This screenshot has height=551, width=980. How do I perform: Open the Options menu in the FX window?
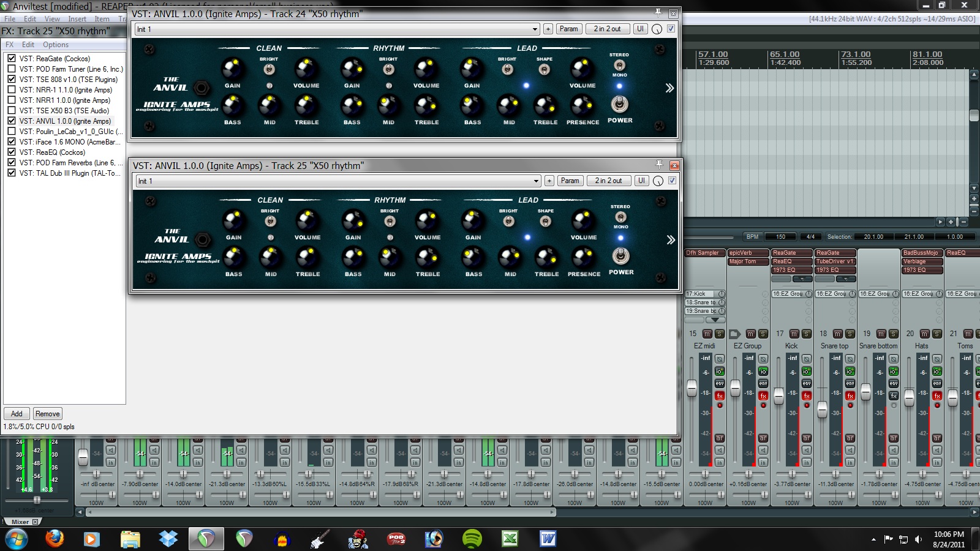[x=56, y=44]
